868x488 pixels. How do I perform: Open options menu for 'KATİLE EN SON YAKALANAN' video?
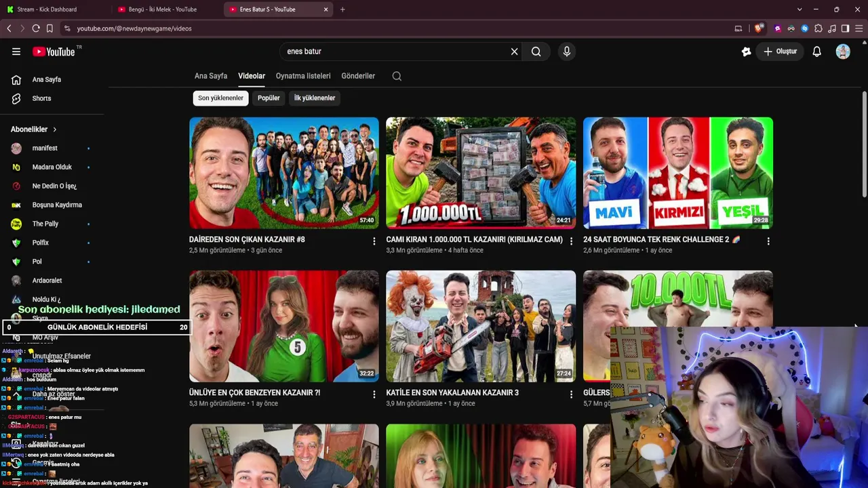coord(571,394)
